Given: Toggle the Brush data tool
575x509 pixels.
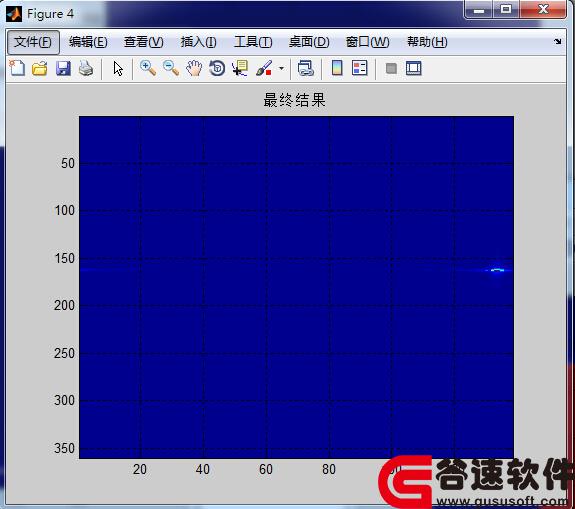Looking at the screenshot, I should pyautogui.click(x=264, y=68).
